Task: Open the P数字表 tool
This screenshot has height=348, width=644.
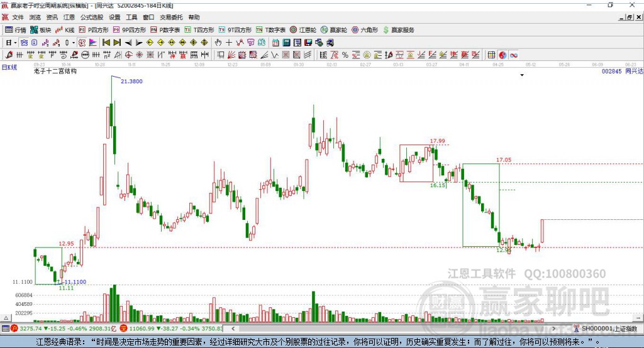Action: point(165,30)
